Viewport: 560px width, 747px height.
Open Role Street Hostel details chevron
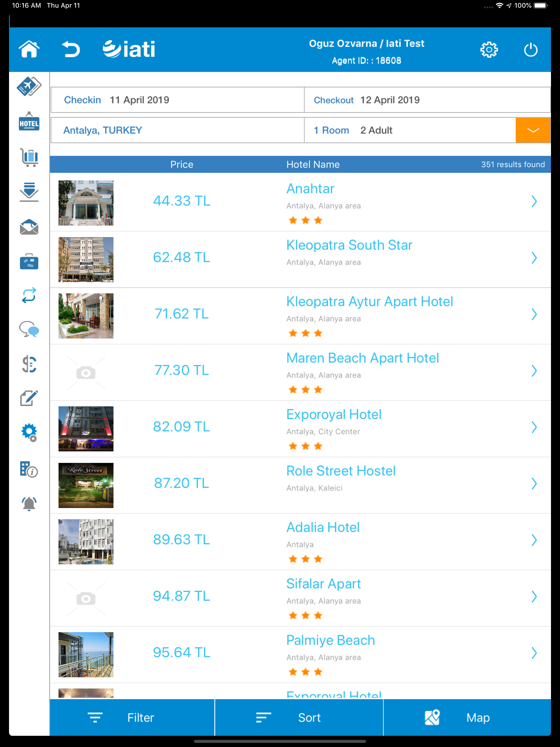[534, 484]
